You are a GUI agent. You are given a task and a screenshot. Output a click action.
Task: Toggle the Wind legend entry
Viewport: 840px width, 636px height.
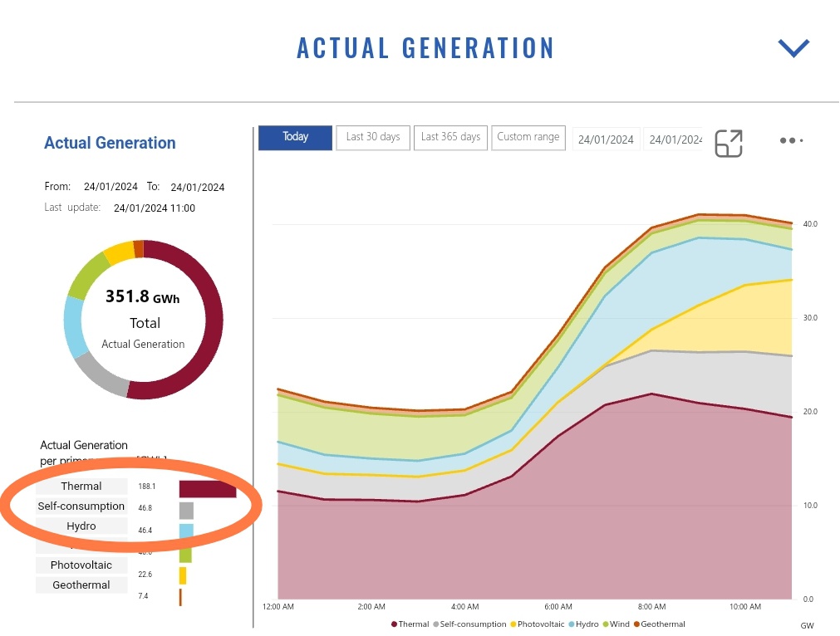tap(616, 624)
